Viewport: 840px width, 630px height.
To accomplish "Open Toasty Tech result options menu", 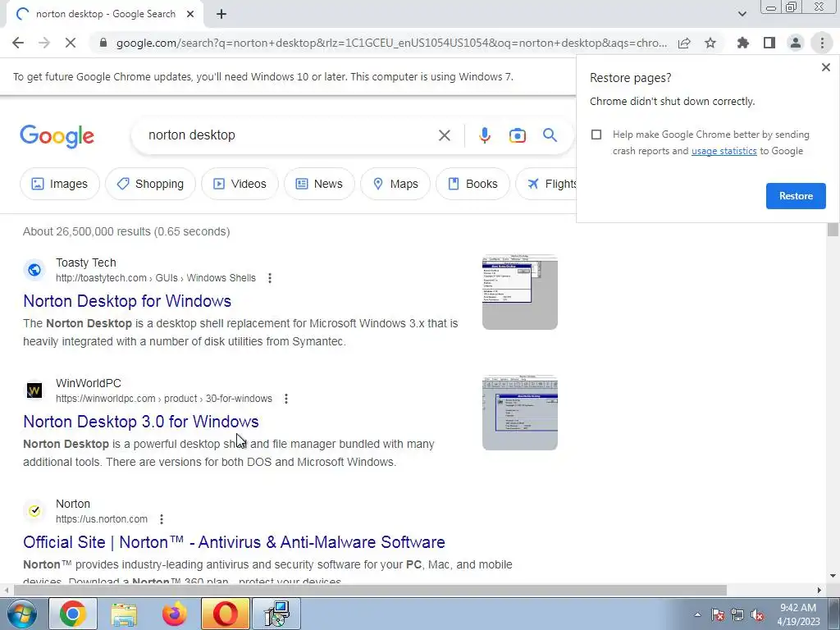I will pyautogui.click(x=269, y=278).
